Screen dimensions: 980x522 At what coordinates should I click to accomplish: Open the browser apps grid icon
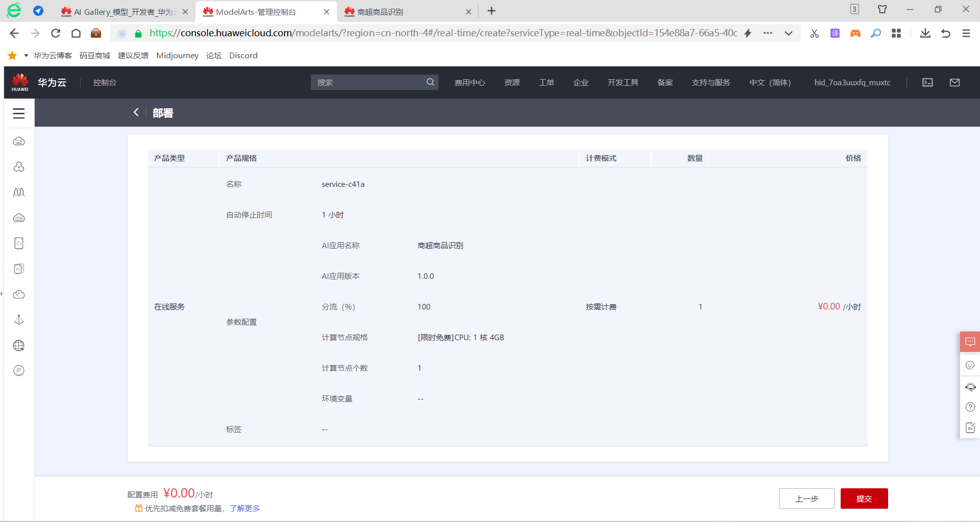click(x=896, y=33)
